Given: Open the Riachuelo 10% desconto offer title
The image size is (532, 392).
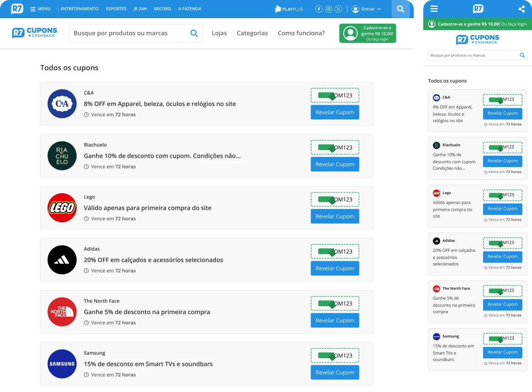Looking at the screenshot, I should [162, 156].
